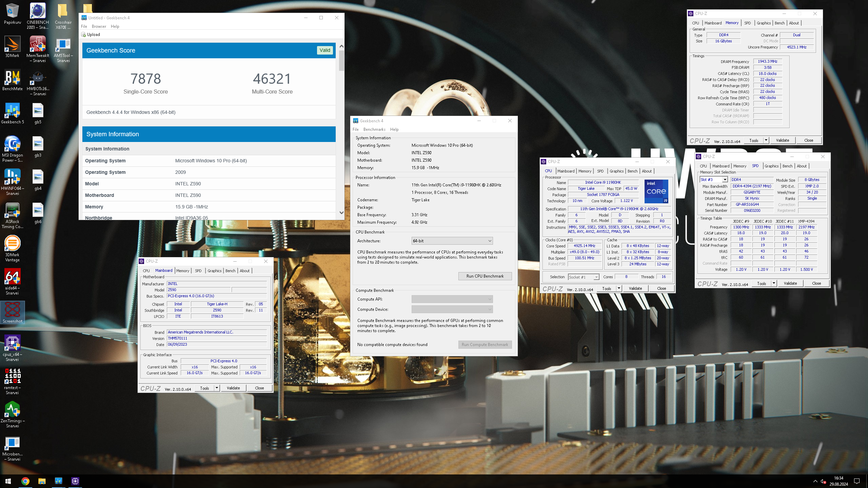Launch the cpuz_x64 desktop shortcut
Viewport: 868px width, 488px height.
tap(12, 348)
